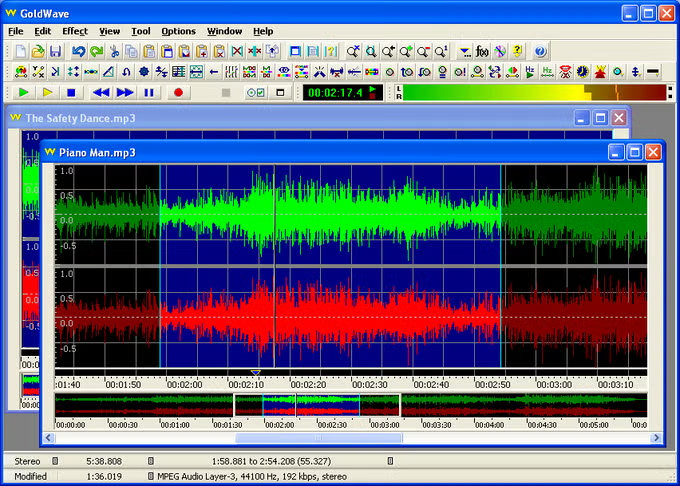
Task: Toggle the control properties checkbox icon
Action: [x=255, y=92]
